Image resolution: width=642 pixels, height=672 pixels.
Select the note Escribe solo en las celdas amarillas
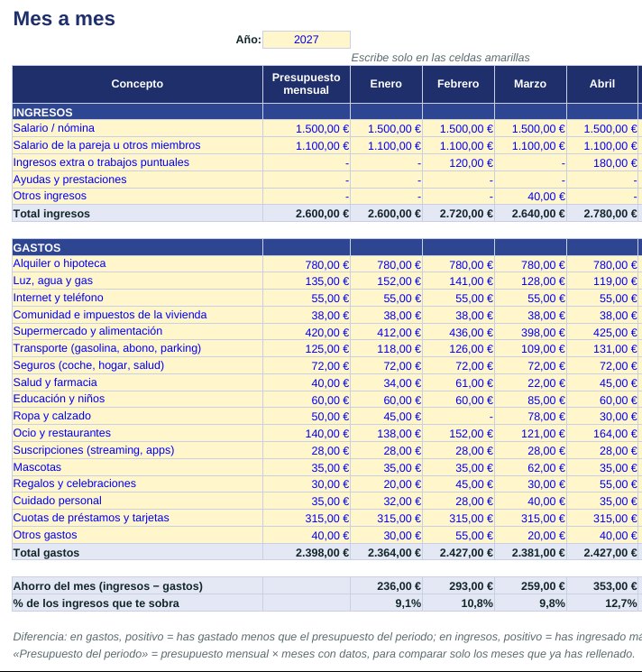tap(440, 58)
